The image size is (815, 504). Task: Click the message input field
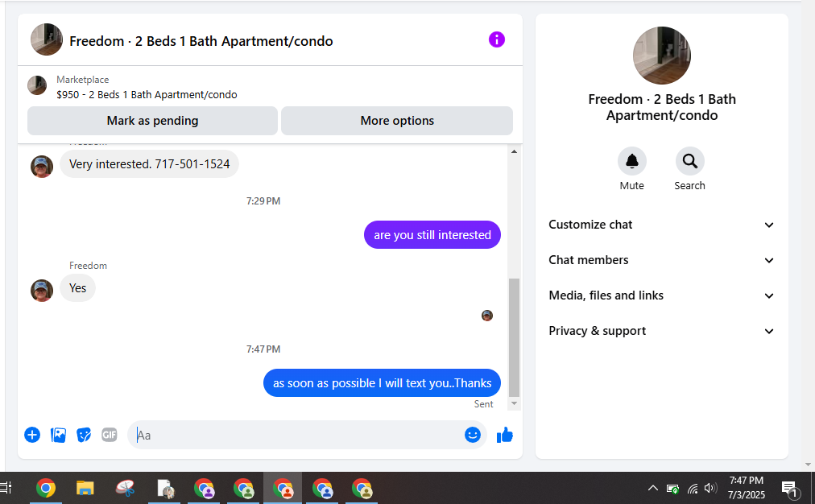(296, 435)
